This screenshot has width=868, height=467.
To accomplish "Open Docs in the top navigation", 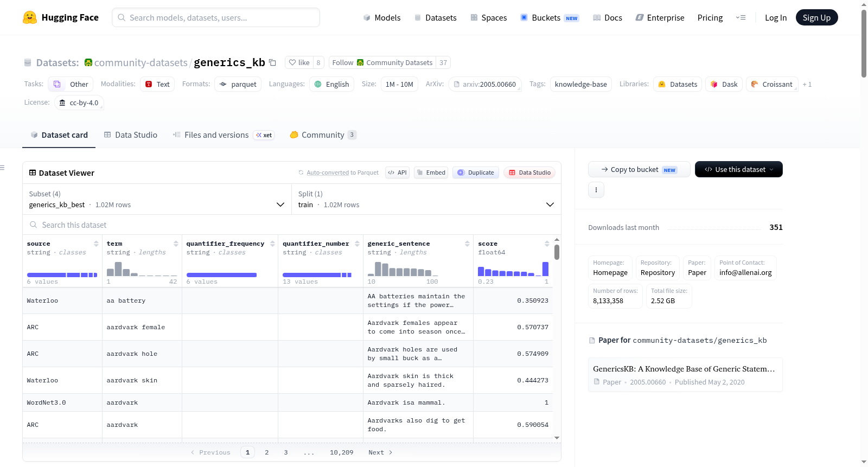I will [608, 17].
